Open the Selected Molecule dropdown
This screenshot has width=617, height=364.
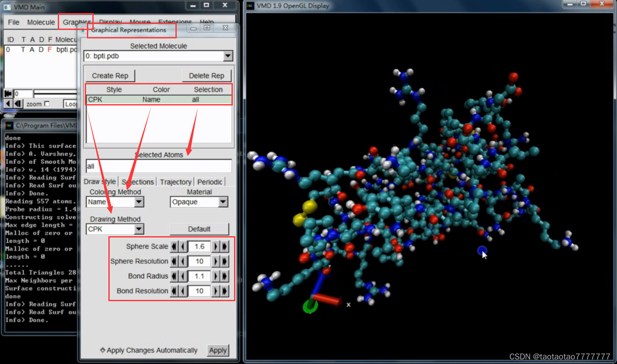228,56
